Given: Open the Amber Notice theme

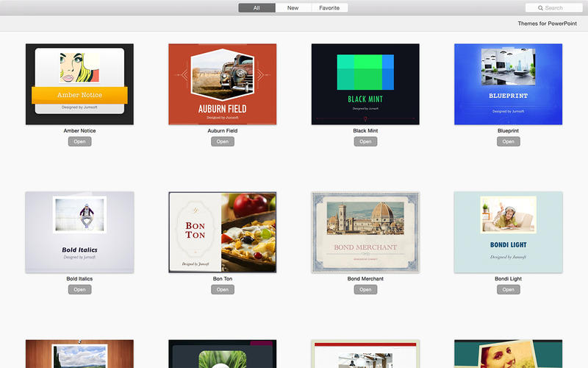Looking at the screenshot, I should [x=79, y=141].
